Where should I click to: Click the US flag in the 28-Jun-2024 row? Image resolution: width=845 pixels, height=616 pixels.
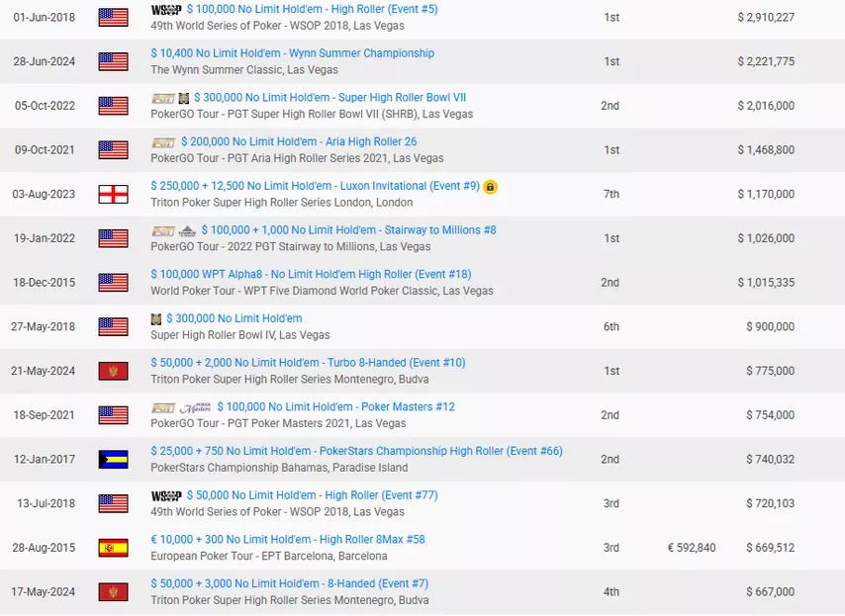113,61
